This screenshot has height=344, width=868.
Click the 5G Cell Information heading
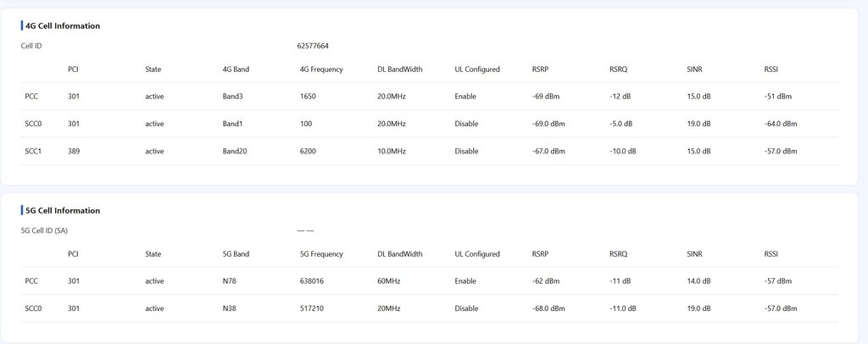(x=63, y=211)
